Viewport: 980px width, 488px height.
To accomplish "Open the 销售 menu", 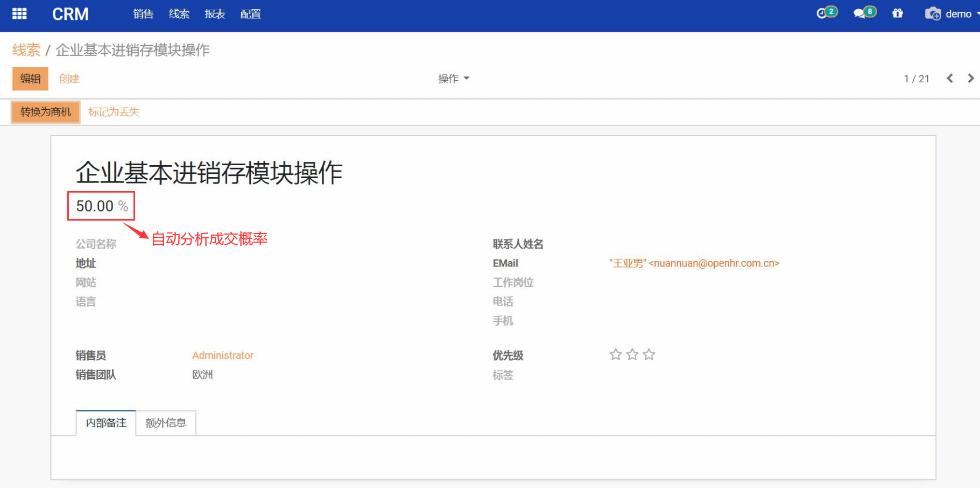I will point(143,14).
